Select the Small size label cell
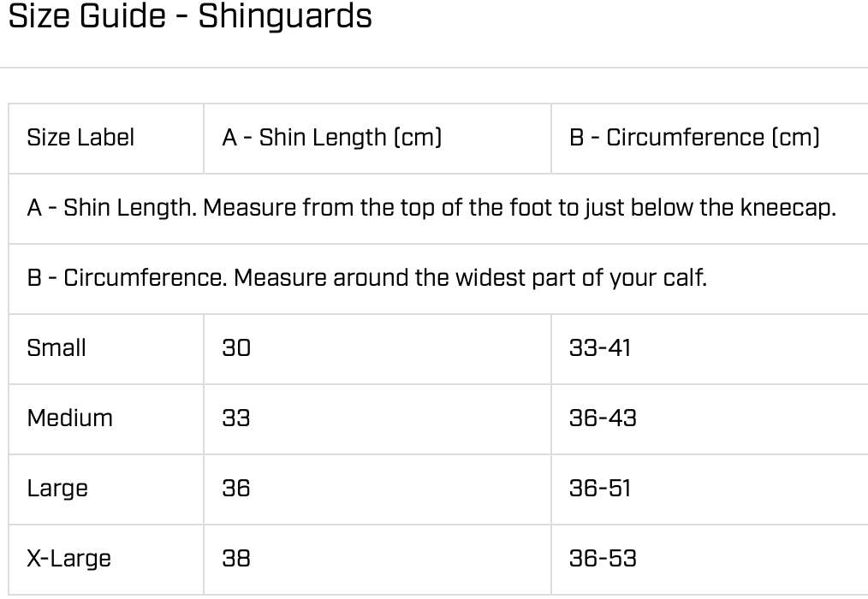Image resolution: width=868 pixels, height=599 pixels. click(56, 348)
